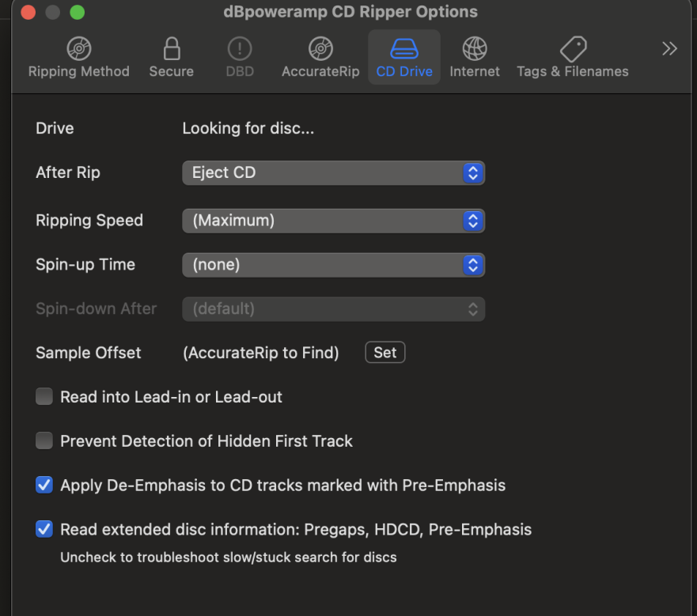The height and width of the screenshot is (616, 697).
Task: Click the After Rip dropdown arrows
Action: click(473, 173)
